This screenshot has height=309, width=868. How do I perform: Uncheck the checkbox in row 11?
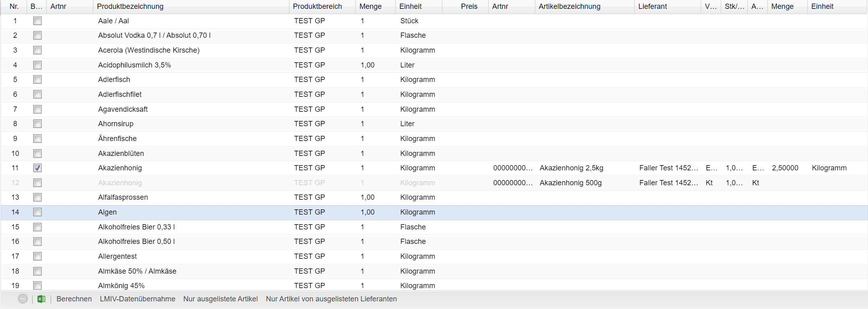(37, 168)
